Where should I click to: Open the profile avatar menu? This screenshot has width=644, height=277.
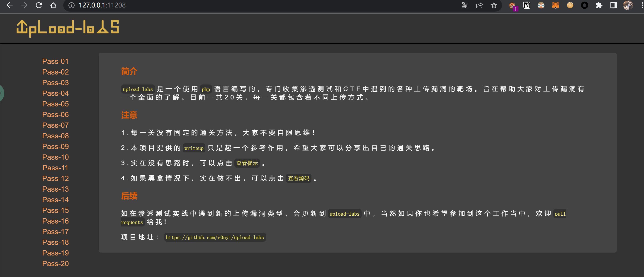628,5
